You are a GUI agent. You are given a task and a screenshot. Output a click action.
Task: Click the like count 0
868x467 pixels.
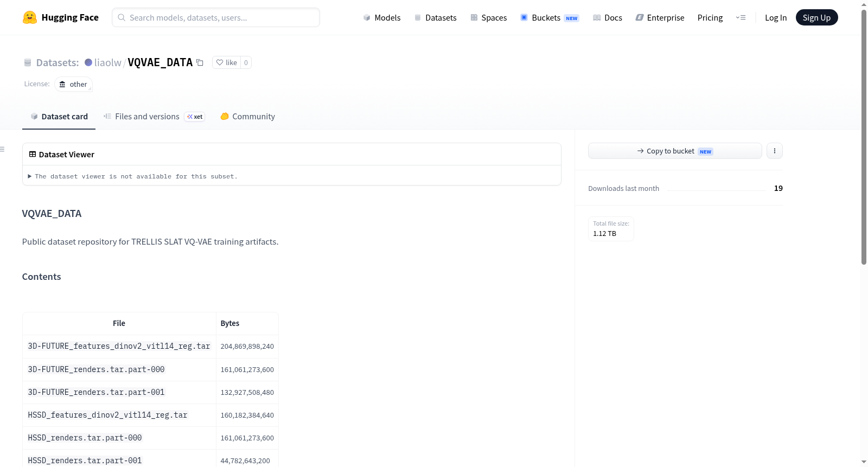pyautogui.click(x=246, y=62)
